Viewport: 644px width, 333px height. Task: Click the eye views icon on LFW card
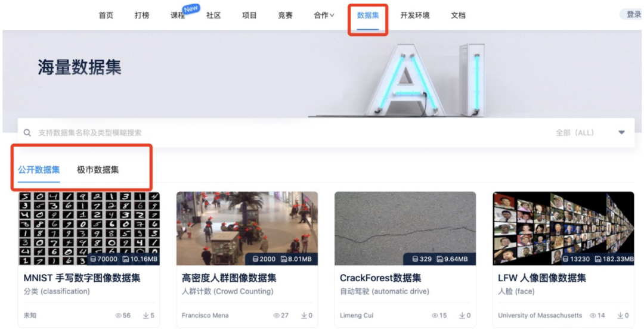(x=593, y=315)
